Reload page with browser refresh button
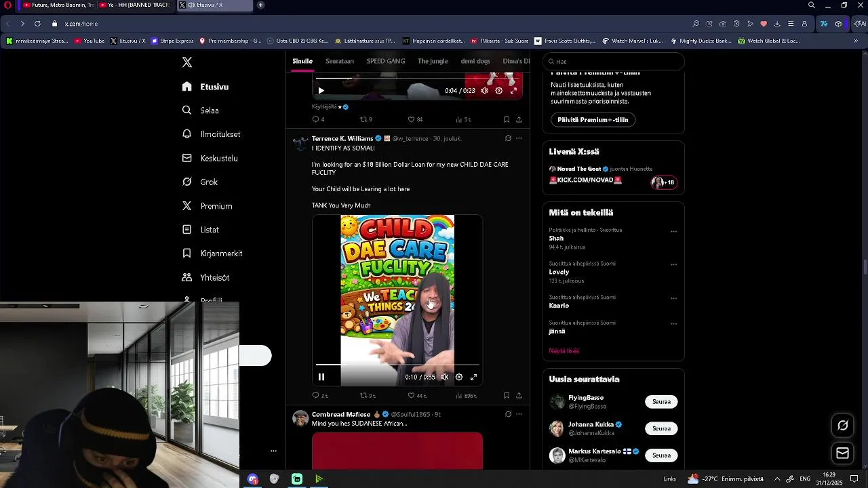868x488 pixels. [x=37, y=24]
